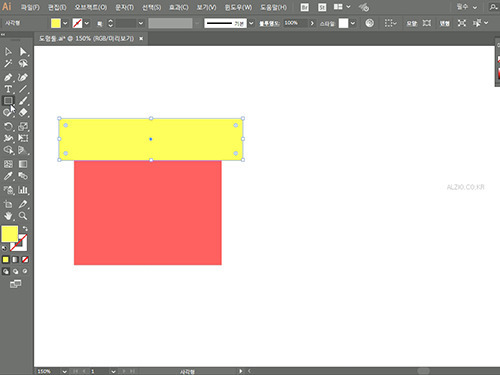Select the Eyedropper tool
Viewport: 500px width, 375px height.
tap(8, 176)
